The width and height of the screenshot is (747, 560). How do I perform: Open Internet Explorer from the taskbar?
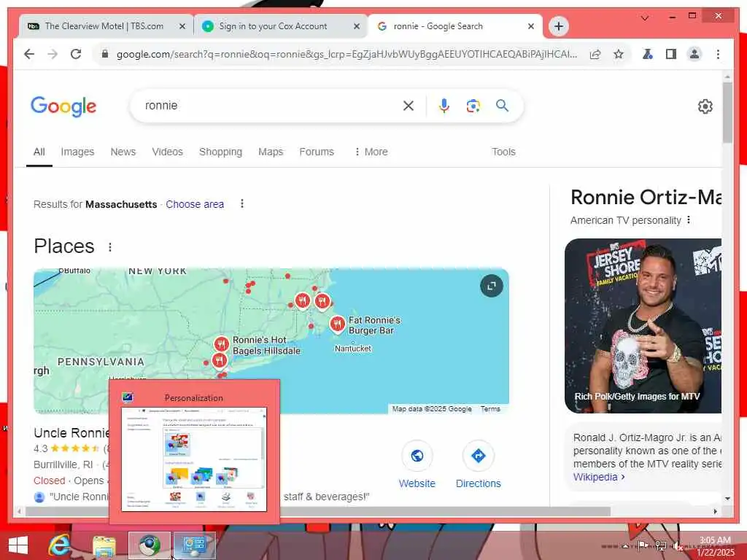[59, 545]
